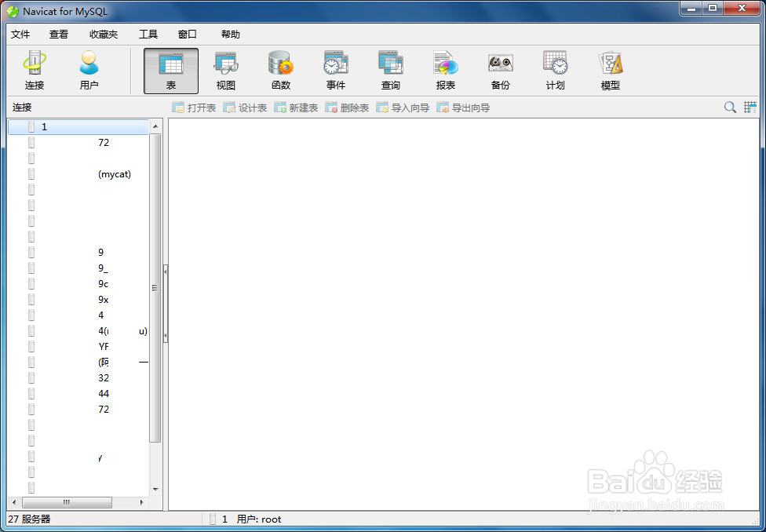Screen dimensions: 766x532
Task: Open the 帮助 (Help) menu
Action: pyautogui.click(x=231, y=35)
